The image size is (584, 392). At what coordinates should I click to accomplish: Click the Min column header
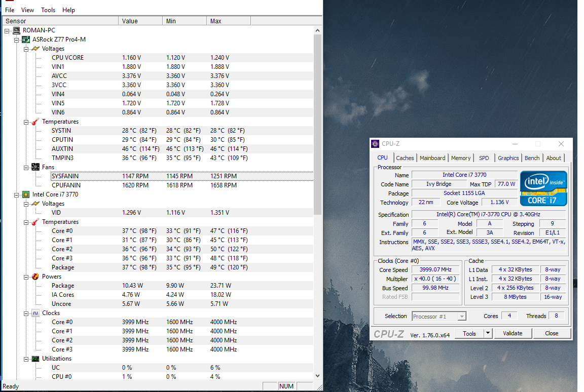click(185, 21)
